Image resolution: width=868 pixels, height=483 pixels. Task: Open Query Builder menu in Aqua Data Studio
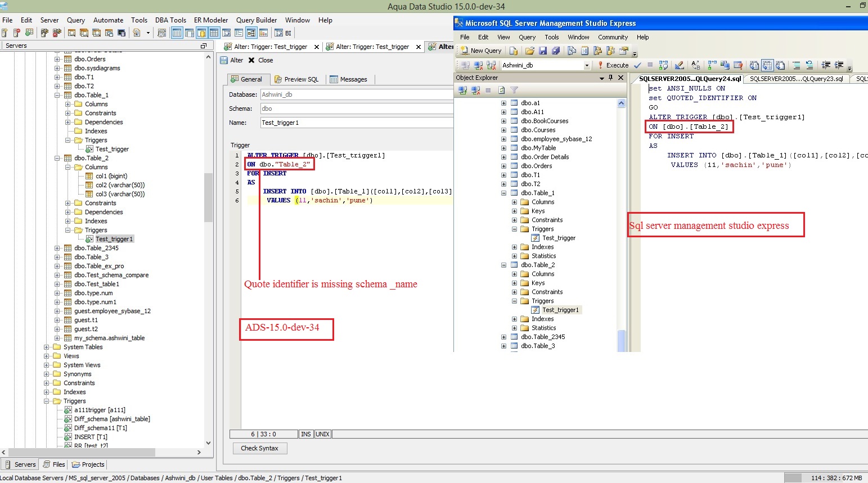click(257, 20)
